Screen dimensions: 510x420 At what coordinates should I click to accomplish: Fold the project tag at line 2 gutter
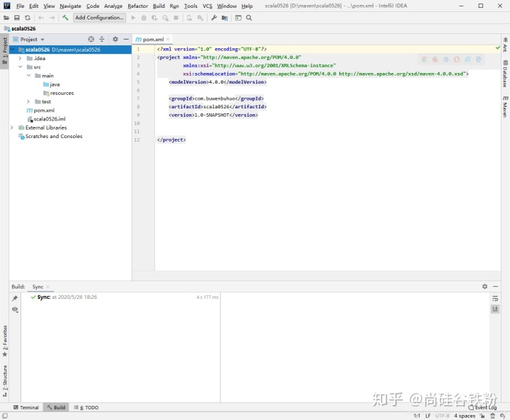coord(154,57)
